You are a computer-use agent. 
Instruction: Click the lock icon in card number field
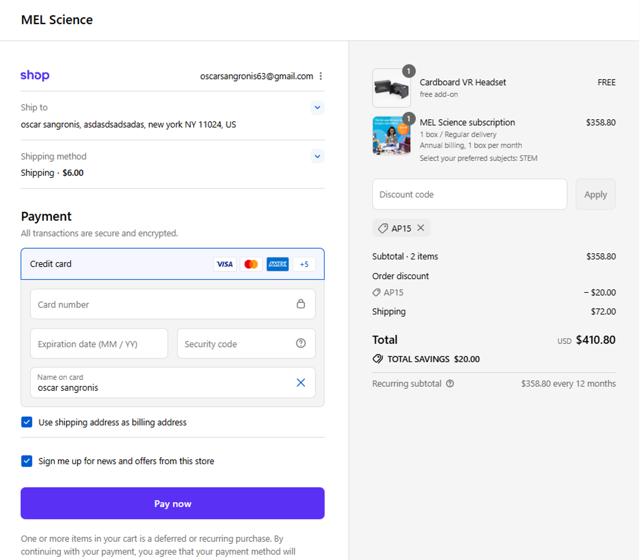point(300,304)
